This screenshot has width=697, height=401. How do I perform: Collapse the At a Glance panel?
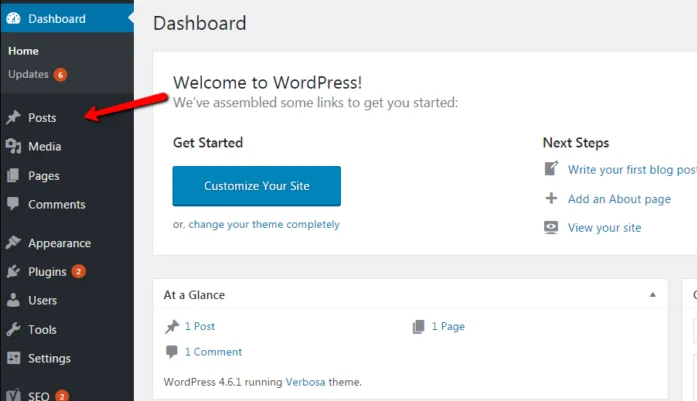(653, 295)
